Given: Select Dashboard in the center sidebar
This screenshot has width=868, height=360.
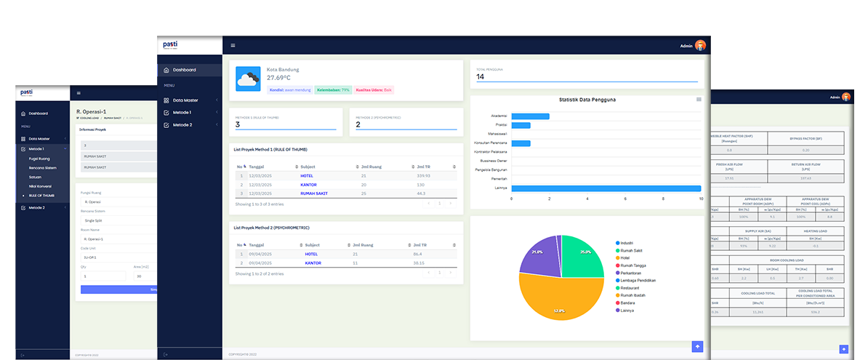Looking at the screenshot, I should (x=189, y=70).
